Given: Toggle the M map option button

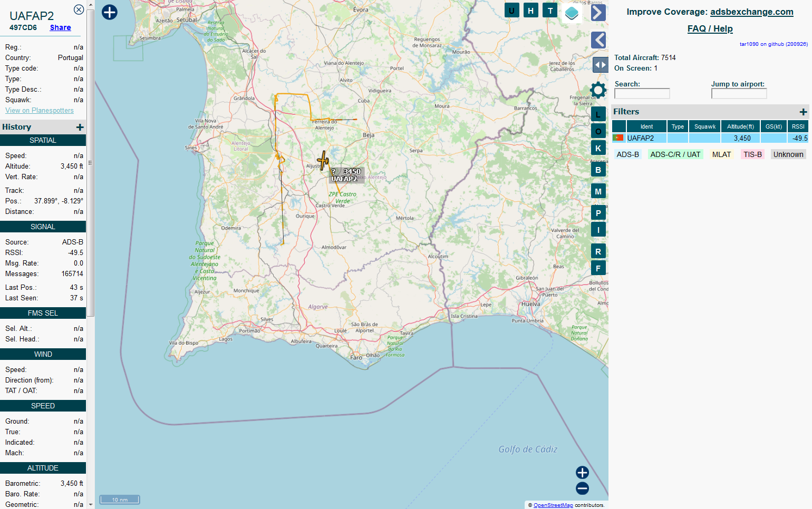Looking at the screenshot, I should coord(598,192).
